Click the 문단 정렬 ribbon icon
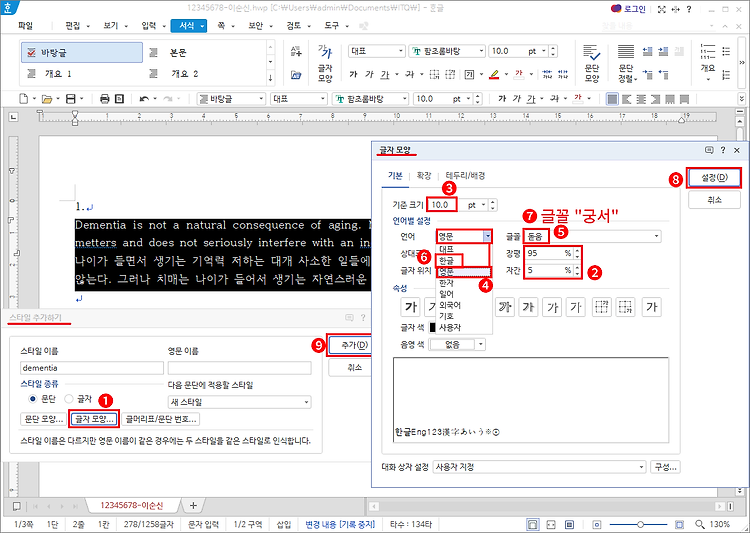This screenshot has height=533, width=750. coord(626,63)
